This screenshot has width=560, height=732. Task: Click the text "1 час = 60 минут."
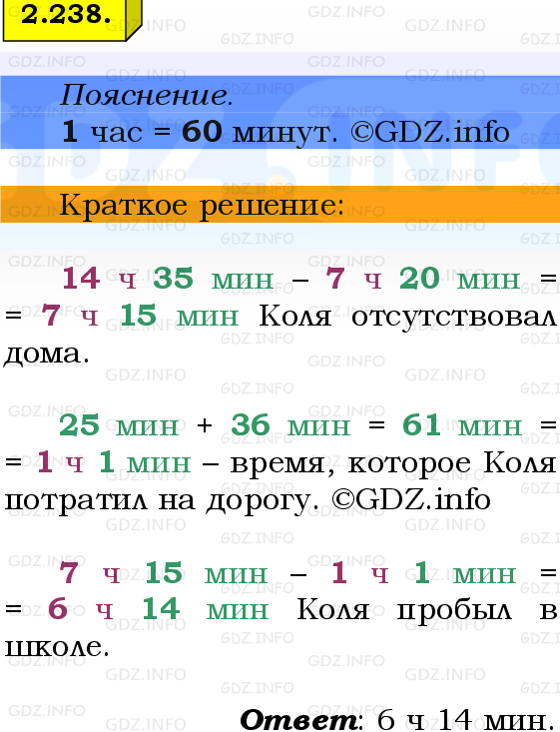pos(200,132)
